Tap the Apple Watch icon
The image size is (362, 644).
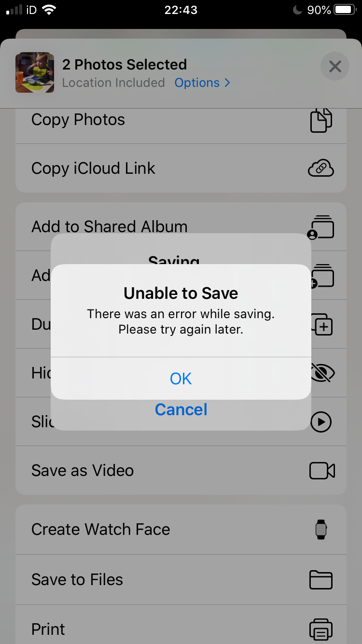tap(321, 530)
